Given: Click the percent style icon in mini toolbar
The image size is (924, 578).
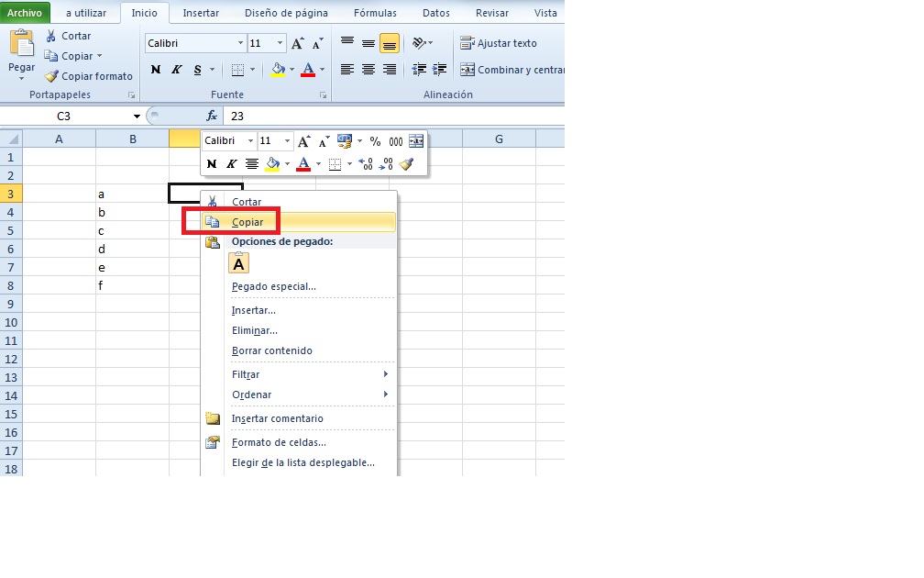Looking at the screenshot, I should coord(376,141).
